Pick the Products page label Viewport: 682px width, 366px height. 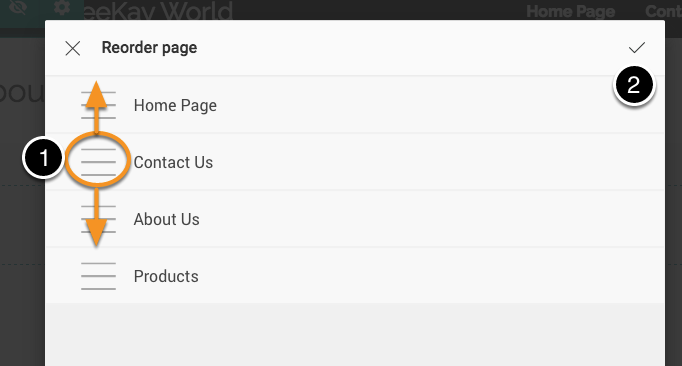click(x=166, y=276)
